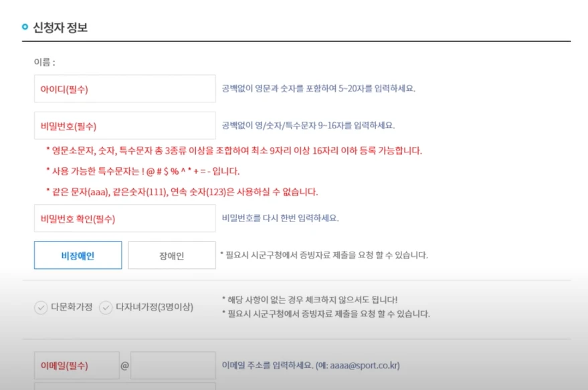Click the red note listing allowed special characters

(142, 171)
